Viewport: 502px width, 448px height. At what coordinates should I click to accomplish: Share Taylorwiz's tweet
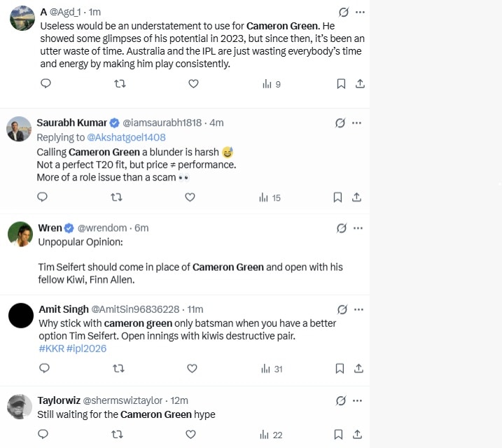click(359, 435)
